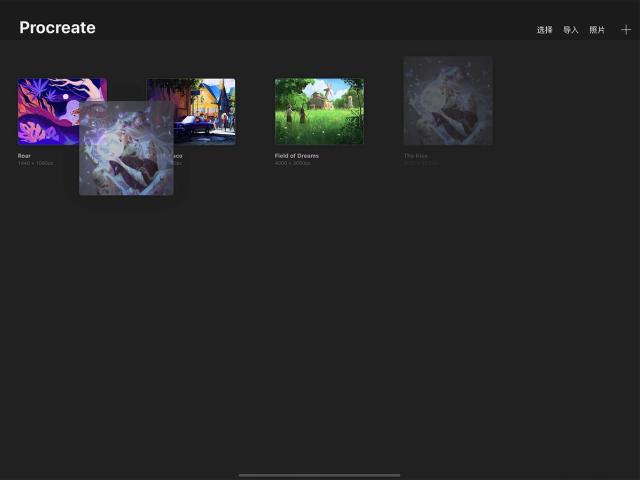Image resolution: width=640 pixels, height=480 pixels.
Task: Tap the floating dragged portrait artwork
Action: tap(126, 148)
